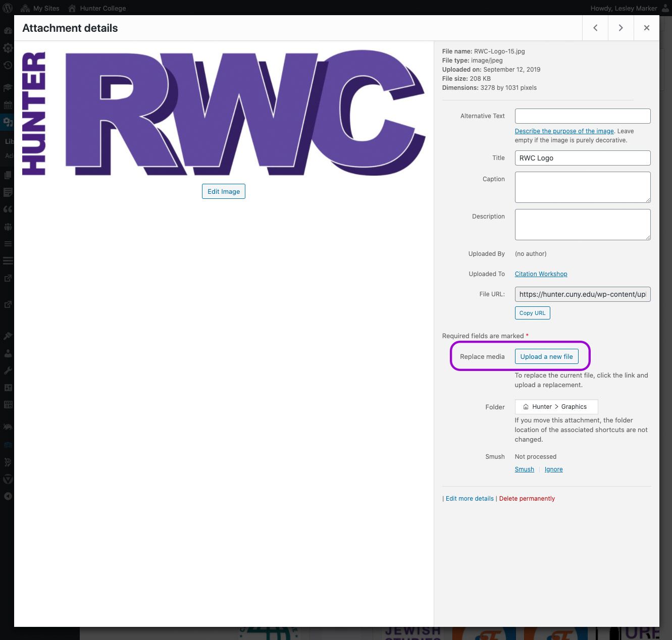Click the Title field containing RWC Logo

pos(583,158)
